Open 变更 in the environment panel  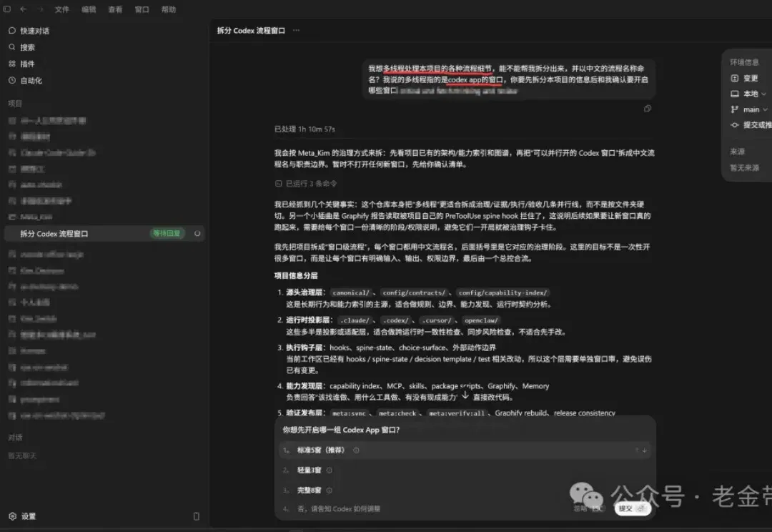(x=744, y=79)
